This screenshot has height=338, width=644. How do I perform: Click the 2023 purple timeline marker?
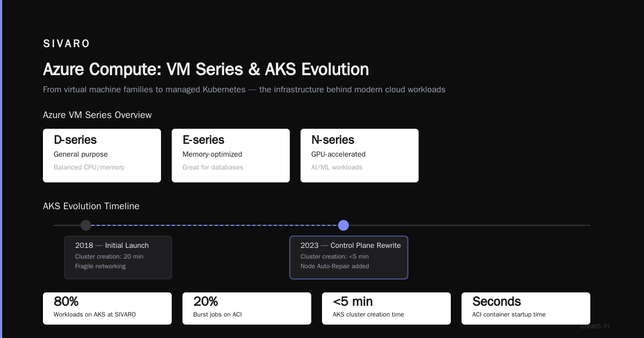click(343, 225)
